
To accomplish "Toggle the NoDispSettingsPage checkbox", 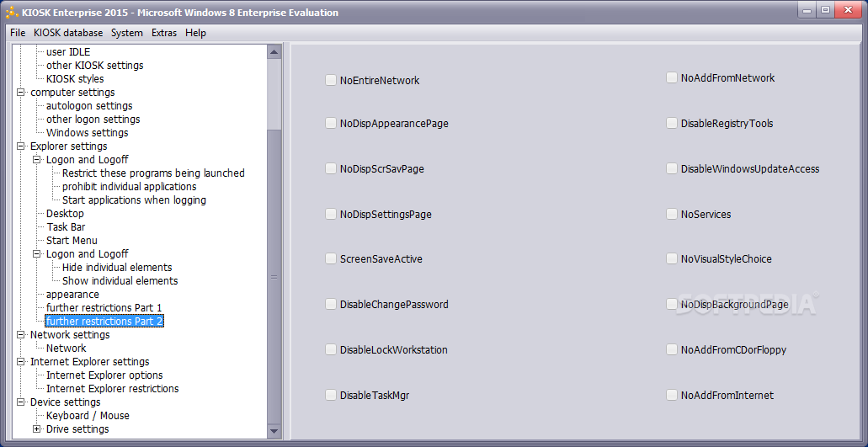I will pyautogui.click(x=331, y=214).
